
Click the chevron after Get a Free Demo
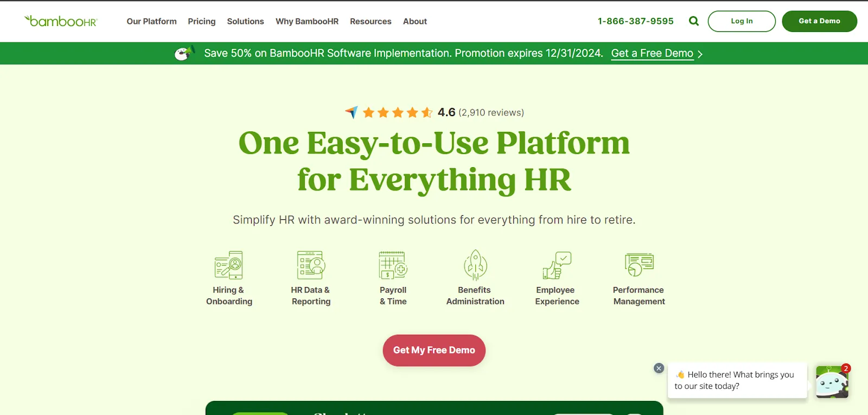(x=700, y=54)
